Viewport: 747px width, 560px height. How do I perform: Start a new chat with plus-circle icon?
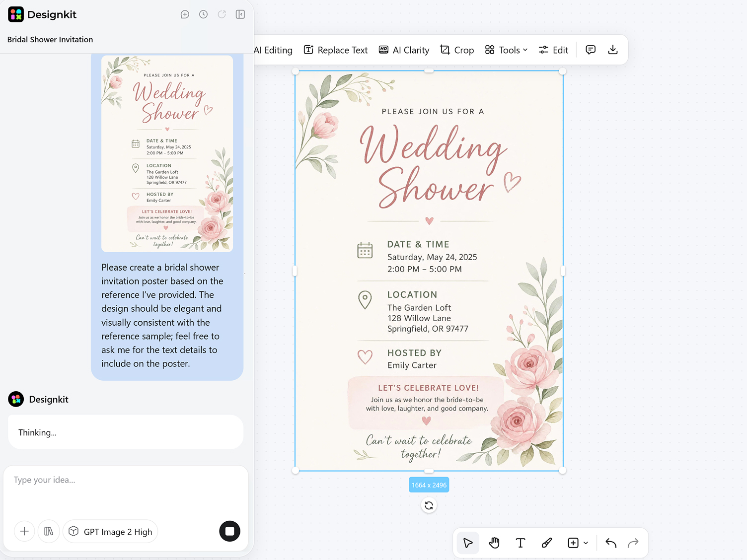[185, 14]
